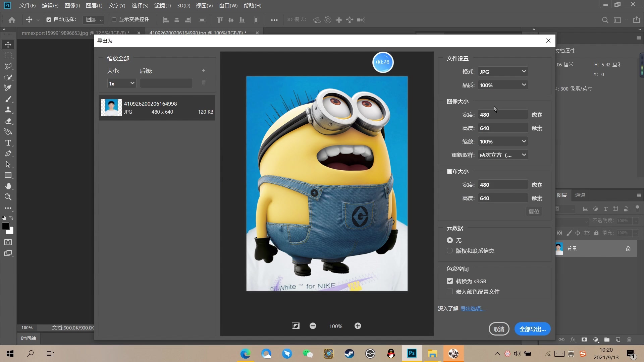Viewport: 644px width, 362px height.
Task: Open the 文件(F) menu
Action: [x=27, y=5]
